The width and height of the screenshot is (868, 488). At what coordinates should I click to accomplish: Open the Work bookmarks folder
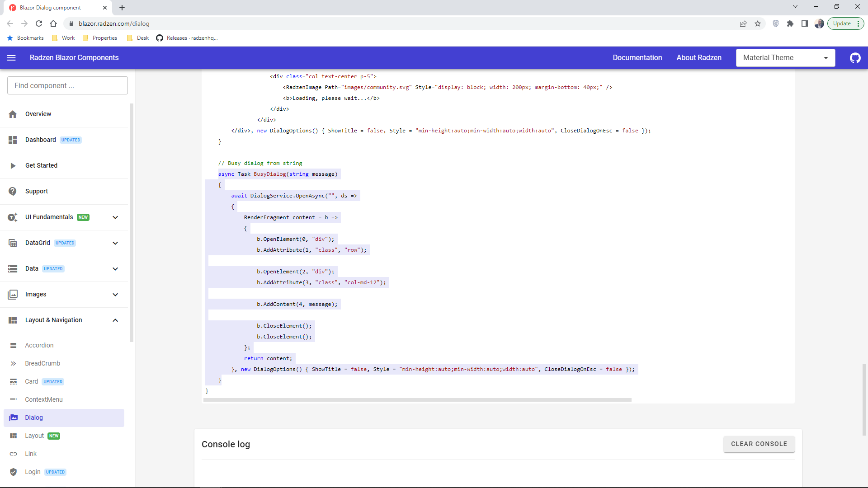[63, 38]
